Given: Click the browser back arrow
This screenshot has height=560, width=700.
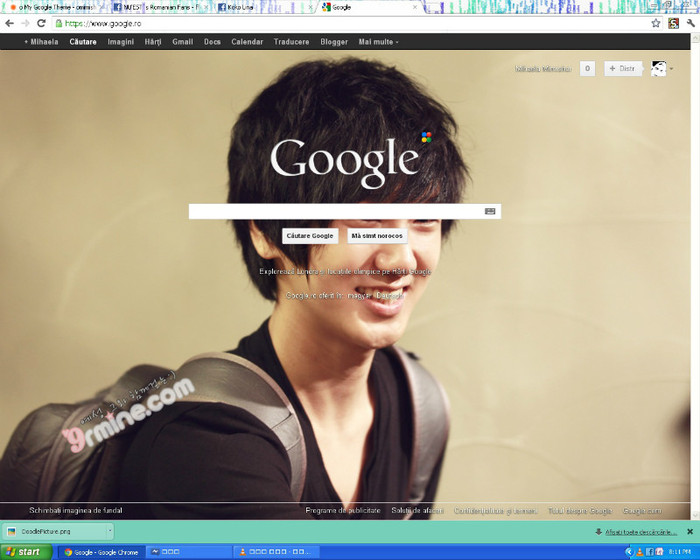Looking at the screenshot, I should click(x=10, y=23).
